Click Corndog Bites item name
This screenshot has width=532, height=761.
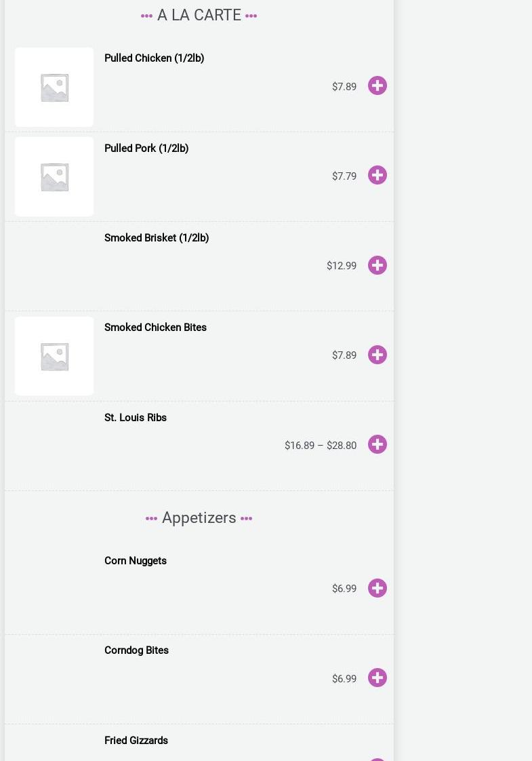click(x=136, y=650)
